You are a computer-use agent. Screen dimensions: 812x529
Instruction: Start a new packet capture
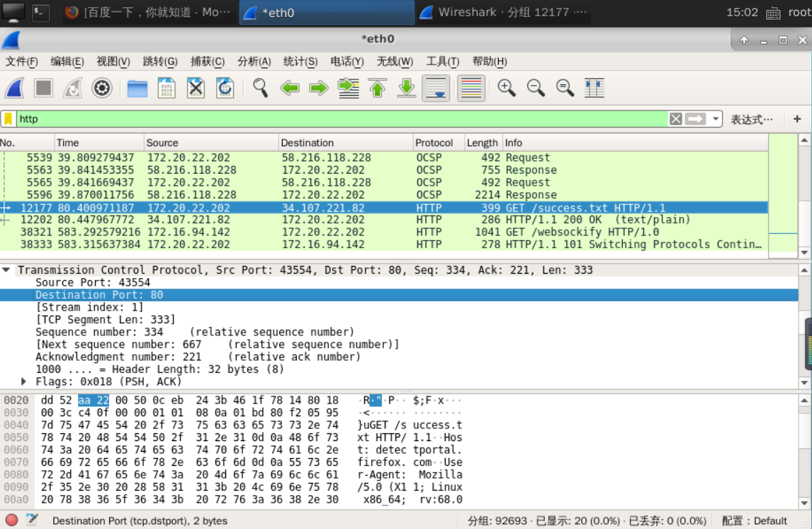(x=16, y=88)
